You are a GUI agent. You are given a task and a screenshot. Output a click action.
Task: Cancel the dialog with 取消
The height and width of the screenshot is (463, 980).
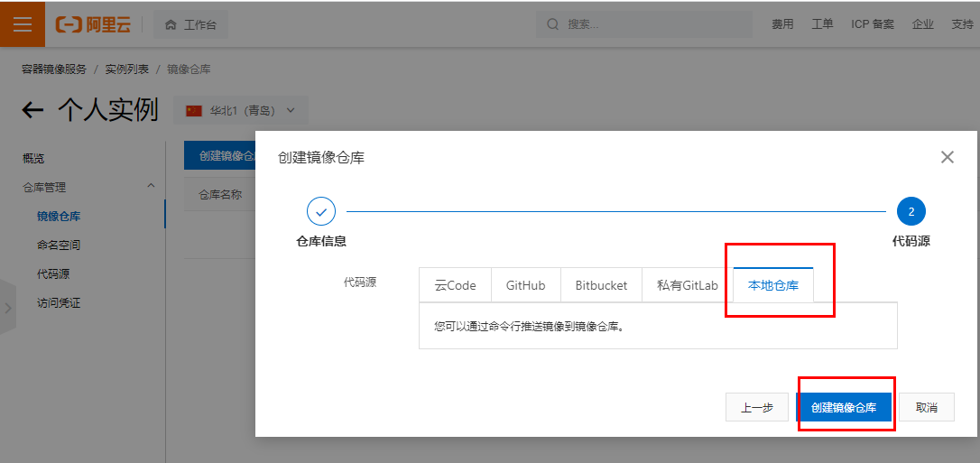click(x=926, y=407)
